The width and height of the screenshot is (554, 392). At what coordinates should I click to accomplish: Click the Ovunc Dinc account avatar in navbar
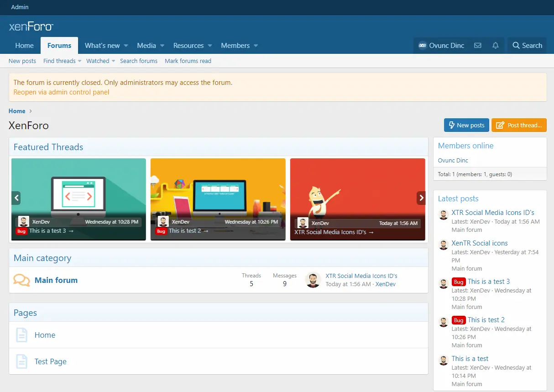pos(423,46)
